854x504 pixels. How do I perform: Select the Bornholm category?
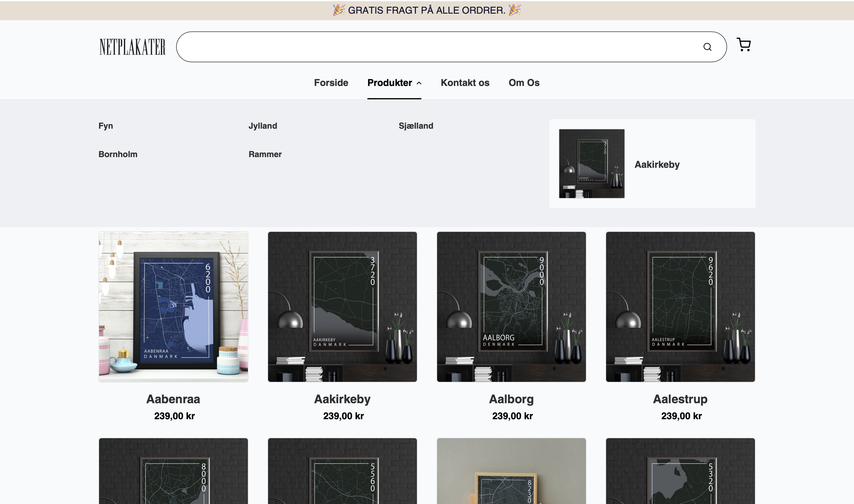tap(118, 154)
